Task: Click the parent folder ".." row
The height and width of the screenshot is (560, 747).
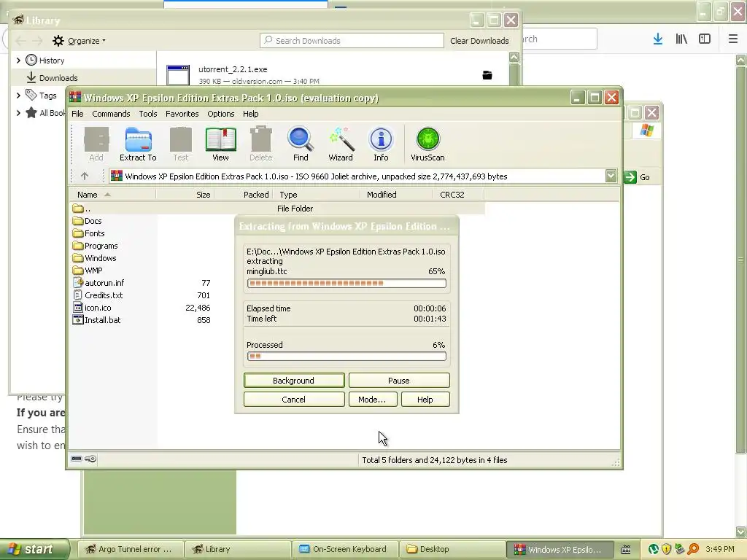Action: pos(278,209)
